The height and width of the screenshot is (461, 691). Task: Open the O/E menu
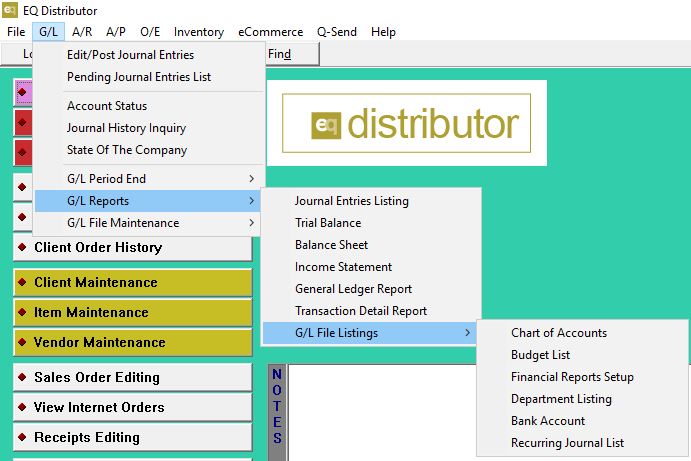pos(150,32)
